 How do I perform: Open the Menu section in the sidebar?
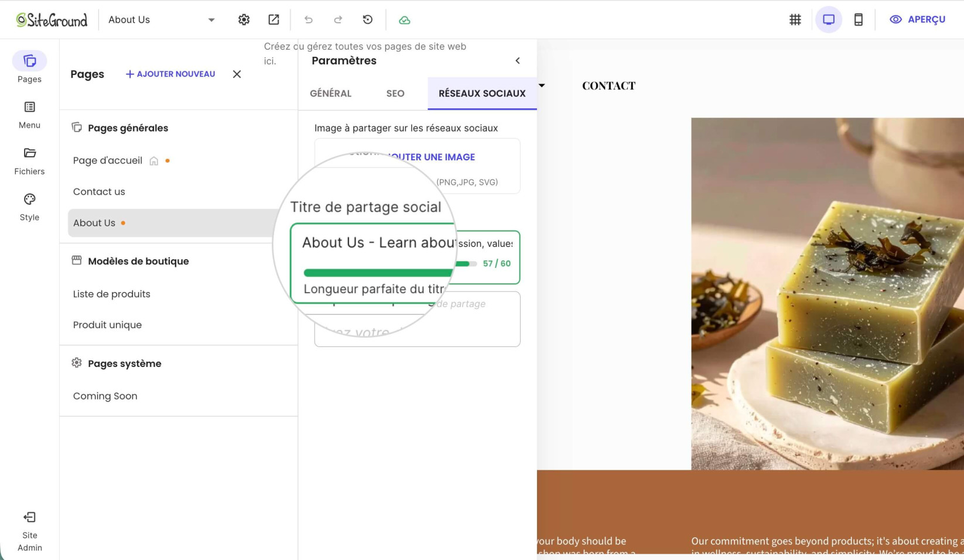29,115
